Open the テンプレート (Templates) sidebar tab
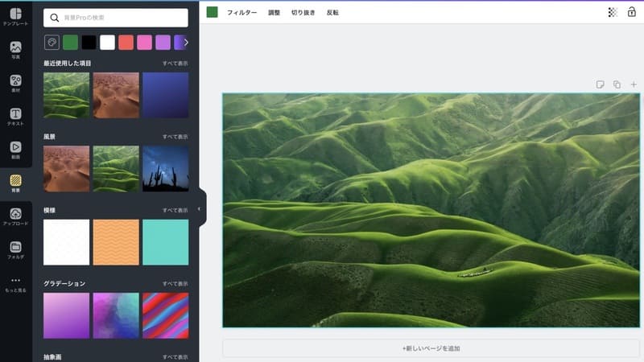Viewport: 644px width, 362px height. point(15,16)
